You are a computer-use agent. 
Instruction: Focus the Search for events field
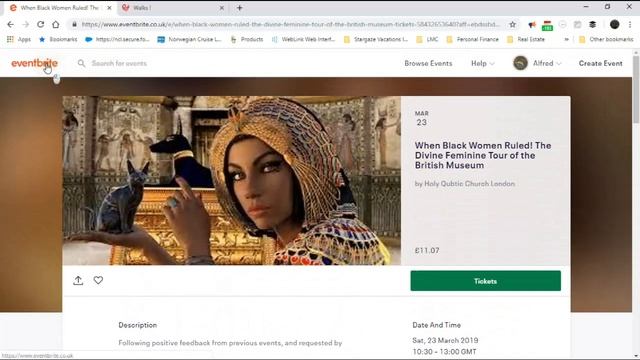point(119,63)
